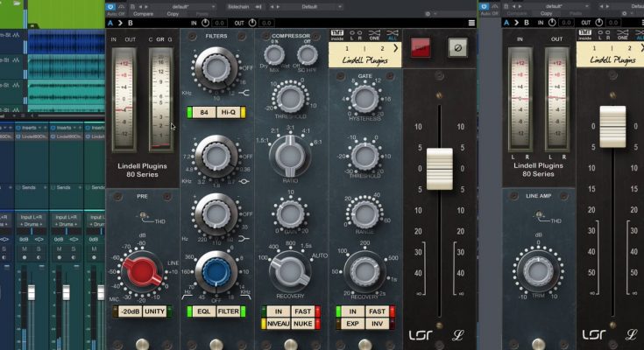This screenshot has height=350, width=644.
Task: Toggle the -20dB pad switch
Action: [x=129, y=311]
